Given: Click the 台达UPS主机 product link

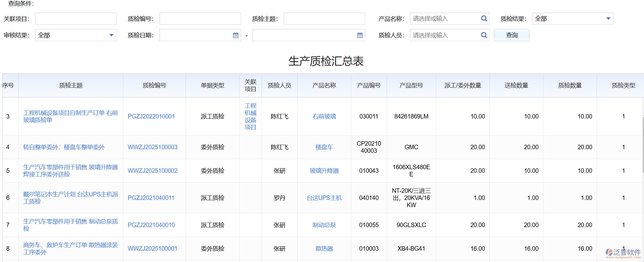Looking at the screenshot, I should coord(324,198).
